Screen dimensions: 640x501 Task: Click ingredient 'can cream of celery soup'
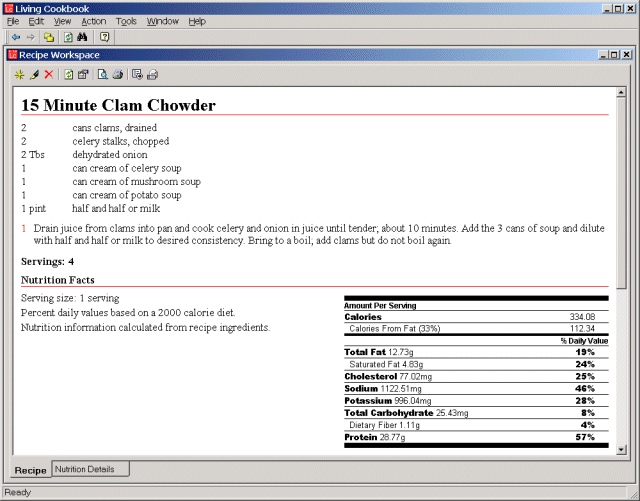point(127,168)
